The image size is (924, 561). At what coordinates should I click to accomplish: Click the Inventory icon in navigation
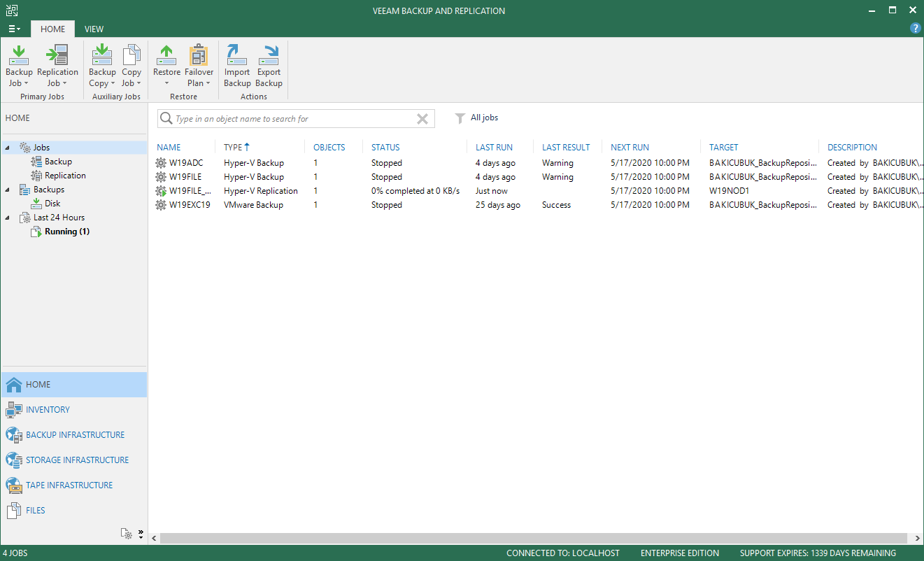pyautogui.click(x=14, y=410)
